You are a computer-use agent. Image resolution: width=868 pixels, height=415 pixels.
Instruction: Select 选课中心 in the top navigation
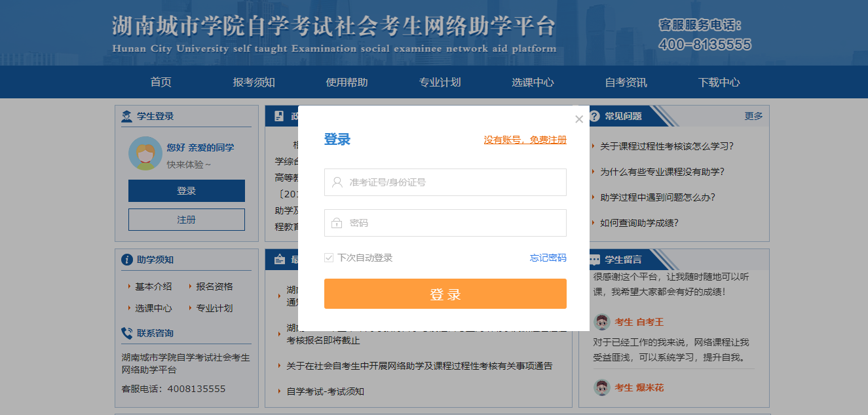coord(533,82)
